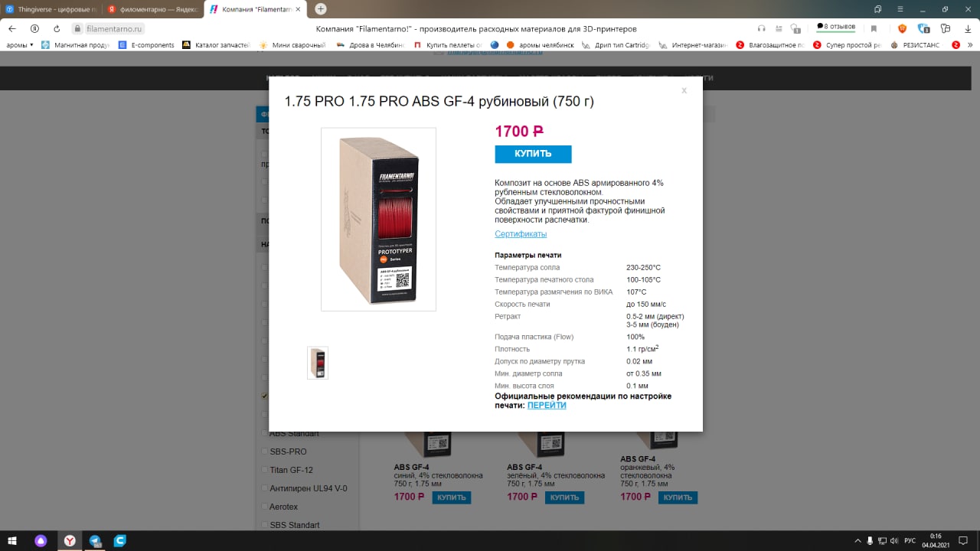
Task: Tick the Titan GF-12 filter checkbox
Action: point(265,470)
